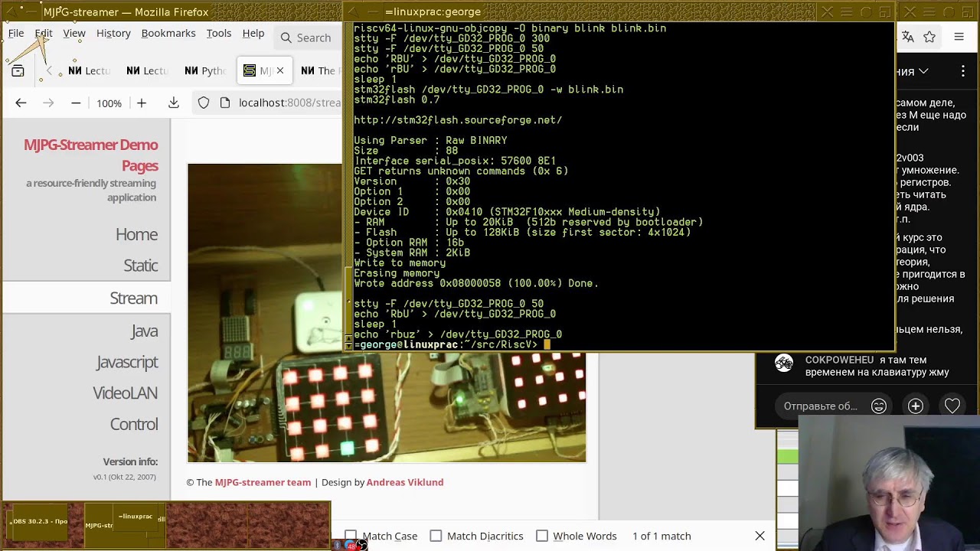Open the Help menu
This screenshot has width=980, height=551.
click(253, 34)
